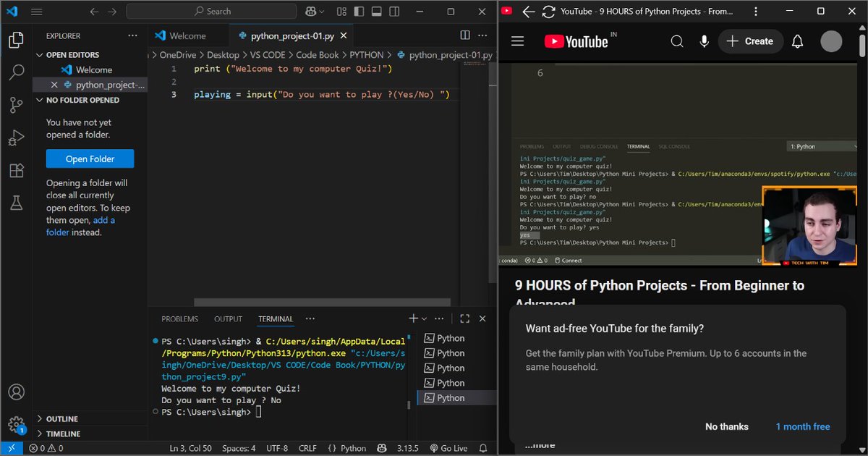Switch to the PROBLEMS panel tab
This screenshot has height=456, width=868.
tap(179, 318)
